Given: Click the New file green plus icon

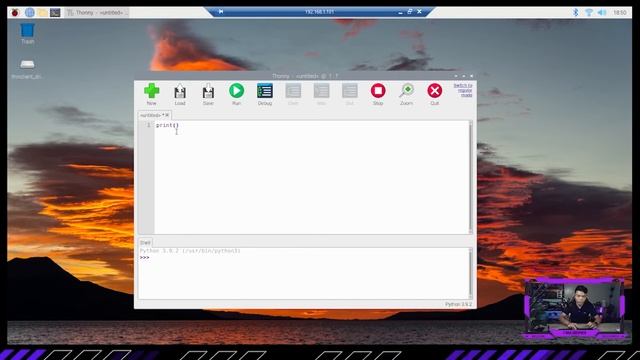Looking at the screenshot, I should coord(151,91).
